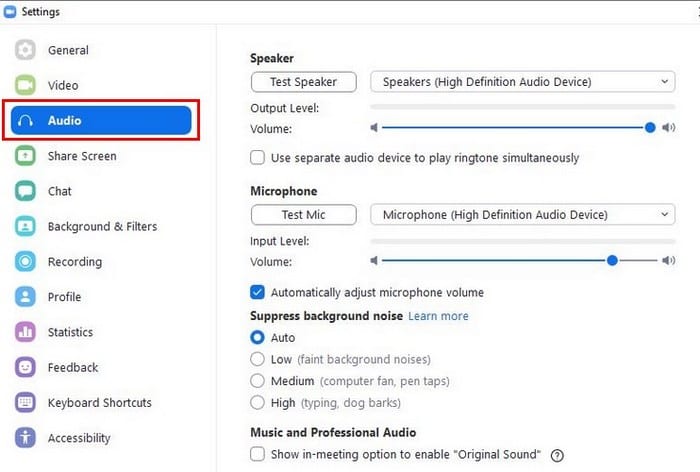Screen dimensions: 700x472
Task: Click the Keyboard Shortcuts icon
Action: (x=25, y=402)
